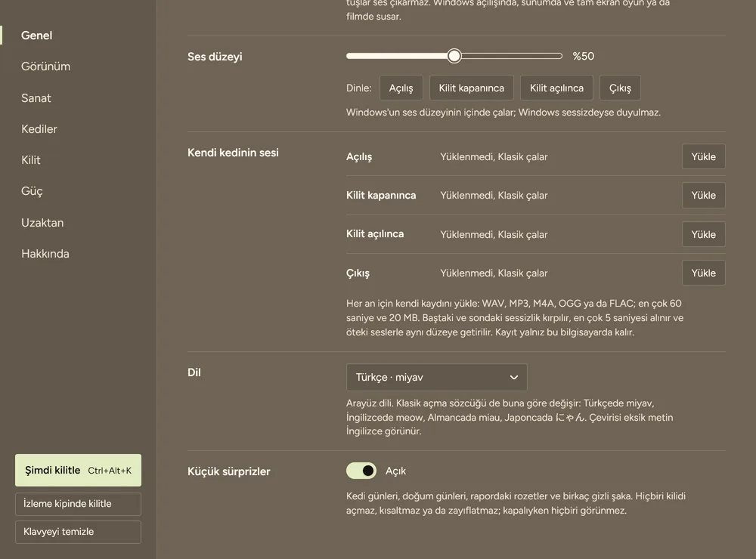Viewport: 756px width, 559px height.
Task: Click the Şimdi kilitle button
Action: (x=78, y=471)
